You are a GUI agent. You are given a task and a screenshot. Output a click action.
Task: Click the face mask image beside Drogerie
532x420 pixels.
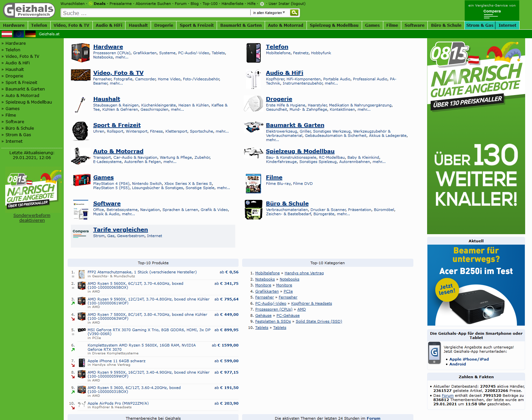(x=254, y=104)
